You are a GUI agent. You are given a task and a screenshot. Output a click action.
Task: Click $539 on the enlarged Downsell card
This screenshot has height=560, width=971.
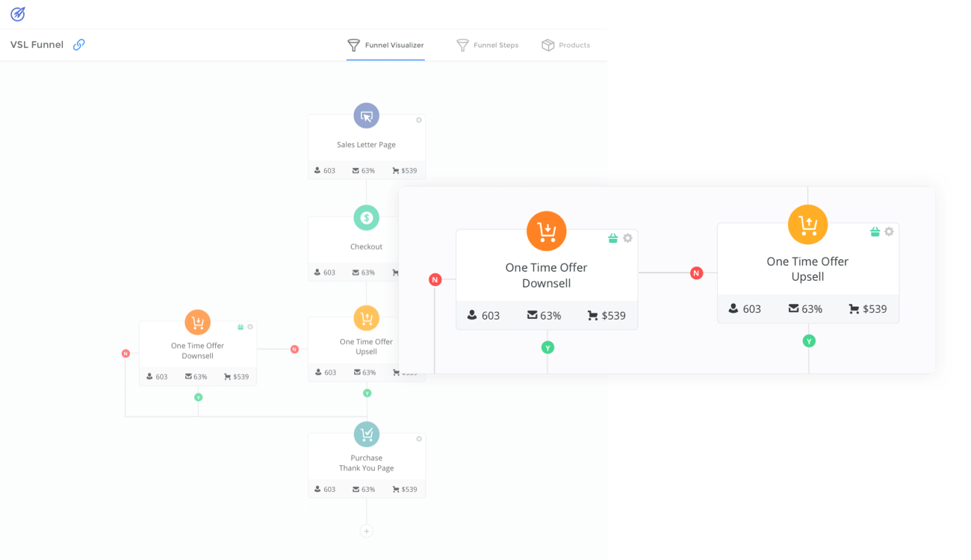607,316
